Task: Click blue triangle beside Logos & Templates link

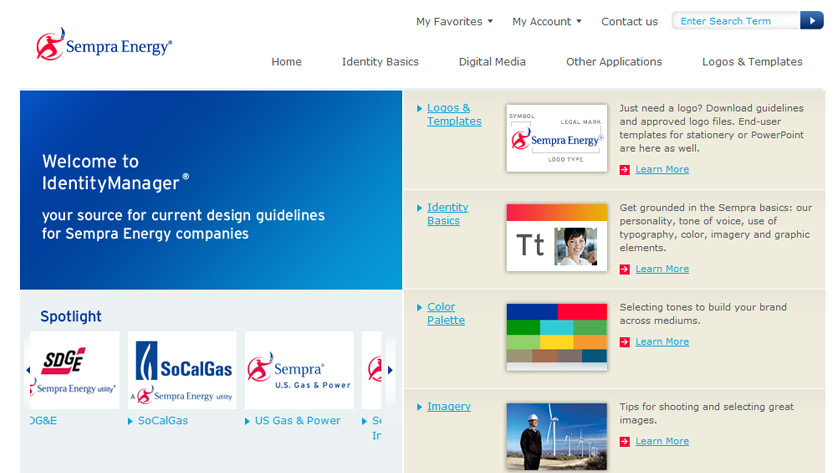Action: pyautogui.click(x=419, y=109)
